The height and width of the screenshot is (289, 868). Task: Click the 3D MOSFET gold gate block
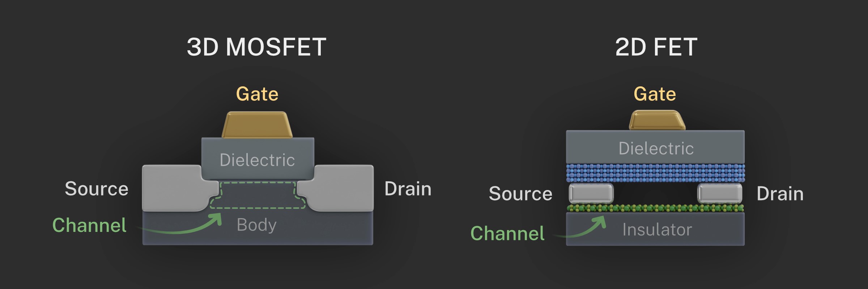(257, 125)
